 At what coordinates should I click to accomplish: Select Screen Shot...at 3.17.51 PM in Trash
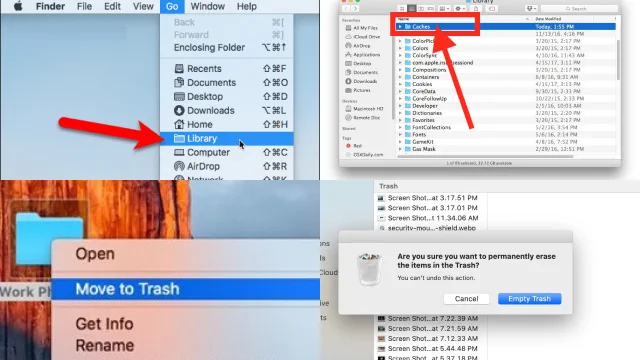(x=427, y=198)
